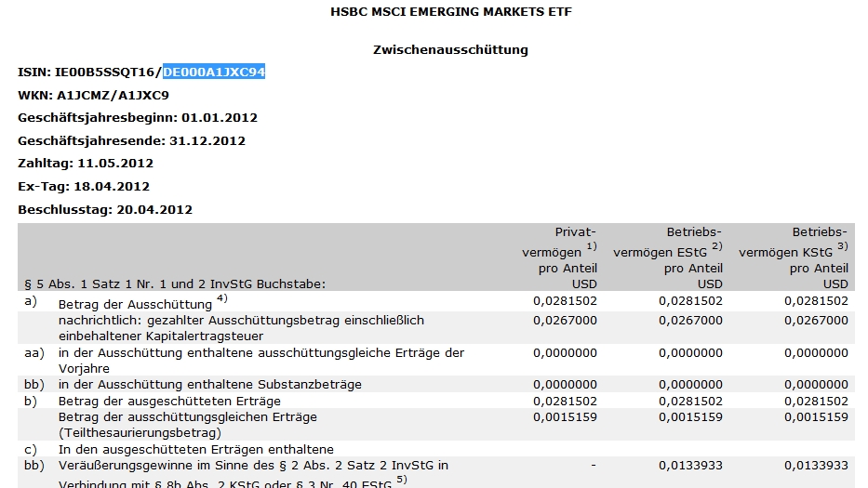Screen dimensions: 868x488
Task: Click the ISIN IE00B5SSQT16 text
Action: 104,72
